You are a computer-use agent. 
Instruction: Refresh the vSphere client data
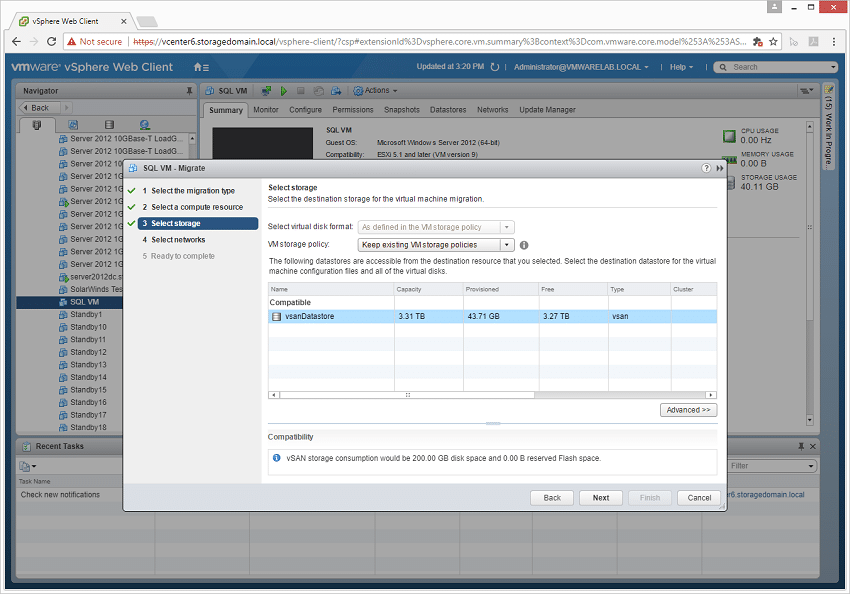click(494, 67)
